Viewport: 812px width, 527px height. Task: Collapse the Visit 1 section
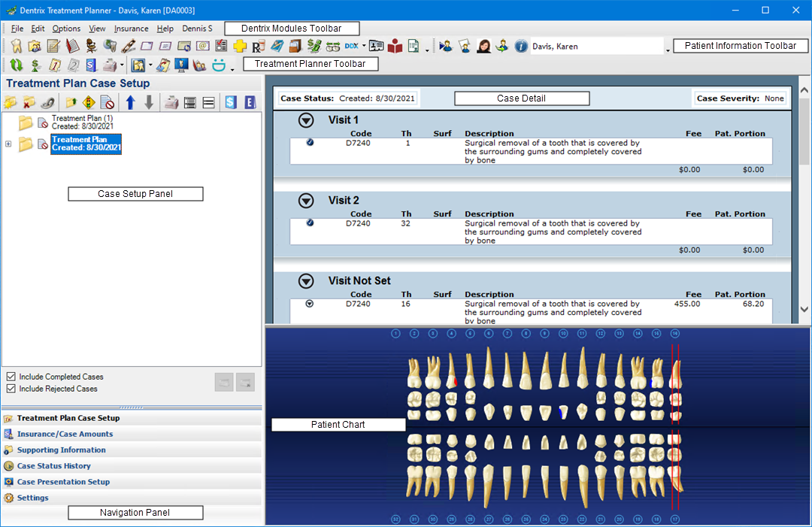pyautogui.click(x=305, y=120)
